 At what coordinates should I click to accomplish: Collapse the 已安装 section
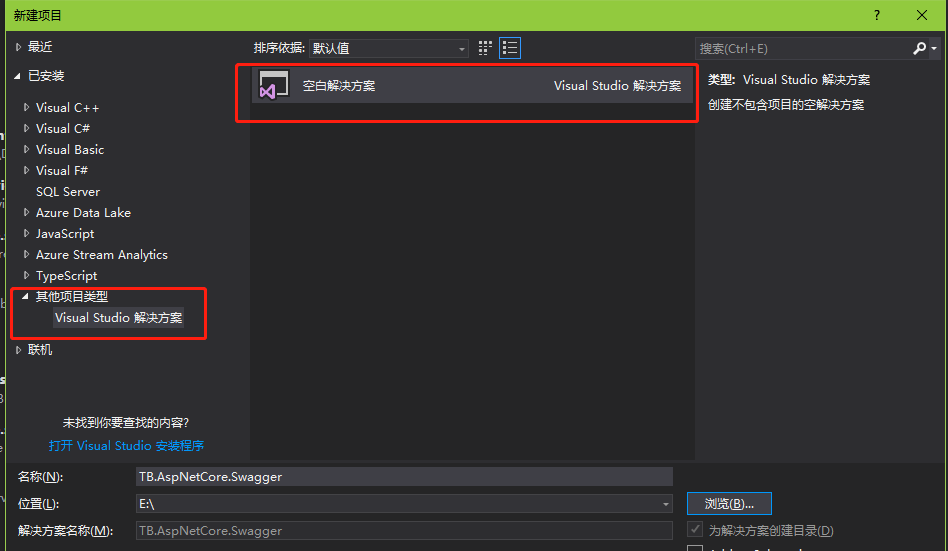(18, 76)
